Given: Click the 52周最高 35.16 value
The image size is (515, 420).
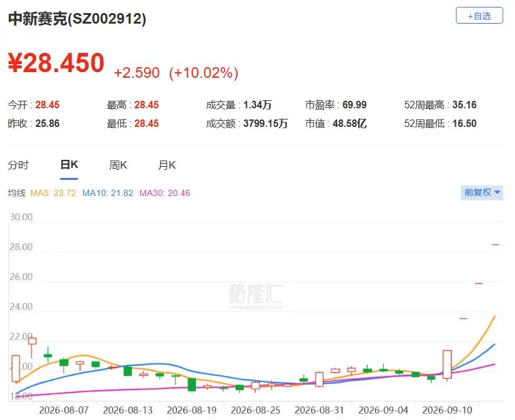Looking at the screenshot, I should coord(465,105).
